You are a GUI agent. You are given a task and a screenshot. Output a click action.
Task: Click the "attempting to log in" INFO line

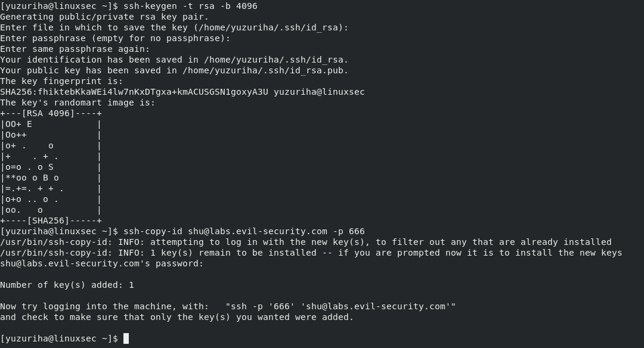305,242
